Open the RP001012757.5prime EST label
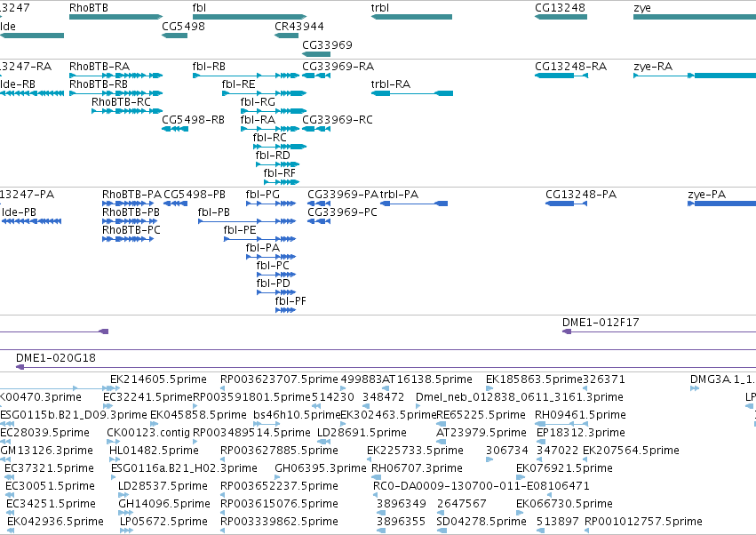Viewport: 756px width, 535px height. pos(643,522)
